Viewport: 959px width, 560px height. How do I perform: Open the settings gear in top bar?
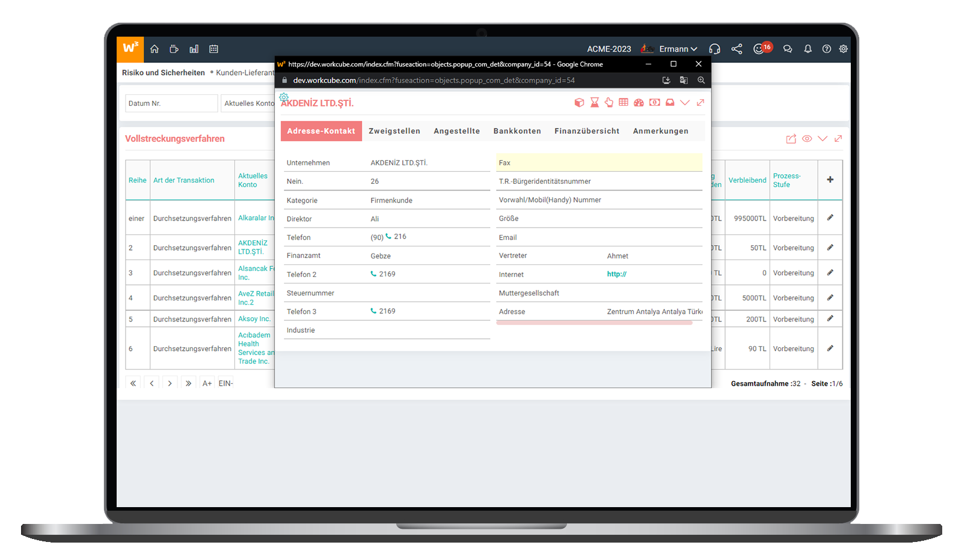click(844, 49)
